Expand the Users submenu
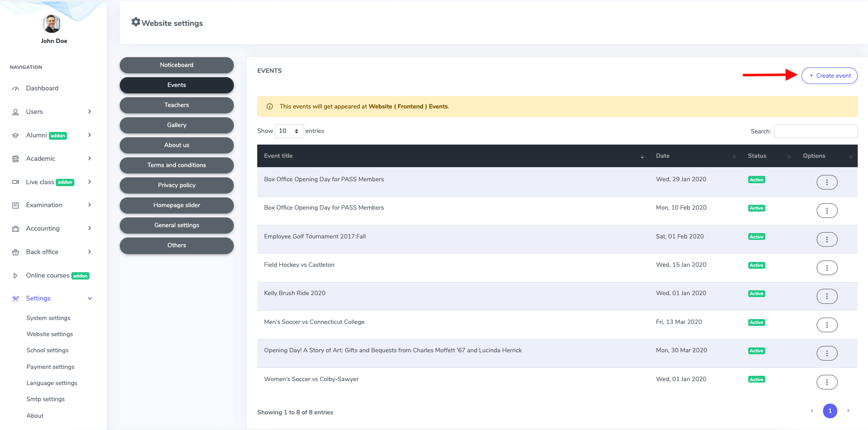Viewport: 868px width, 430px height. click(89, 111)
